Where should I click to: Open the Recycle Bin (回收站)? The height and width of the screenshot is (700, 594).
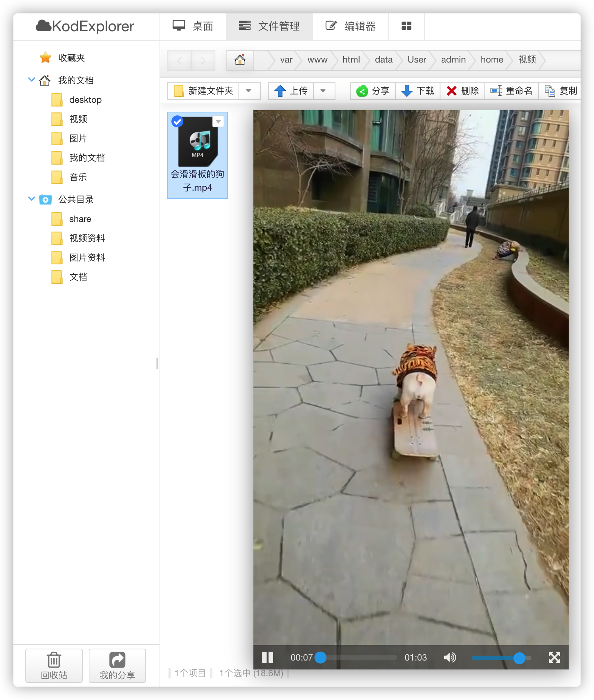point(54,666)
